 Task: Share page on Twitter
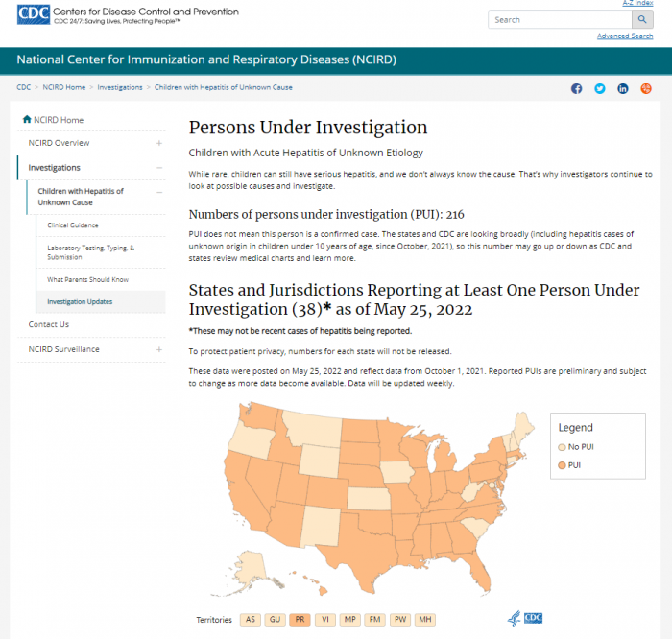click(x=600, y=88)
